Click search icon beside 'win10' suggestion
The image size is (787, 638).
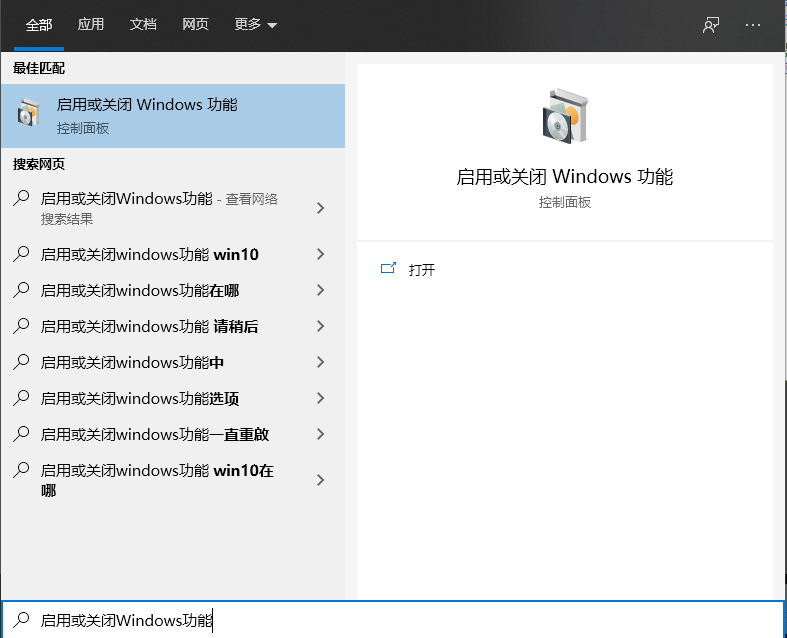click(21, 254)
